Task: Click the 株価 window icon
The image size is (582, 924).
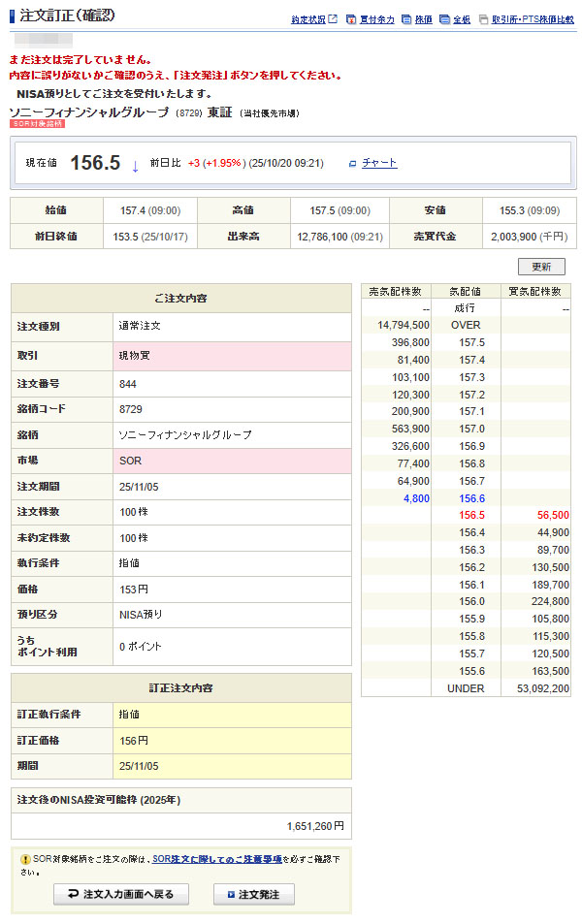Action: [x=405, y=19]
